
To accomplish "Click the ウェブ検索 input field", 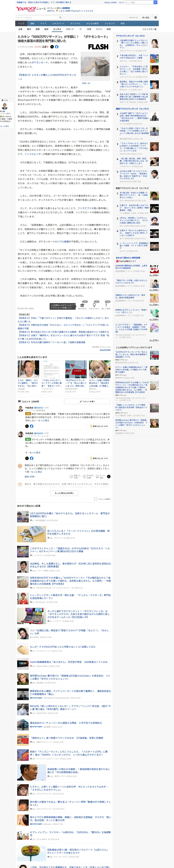I will point(139,2).
